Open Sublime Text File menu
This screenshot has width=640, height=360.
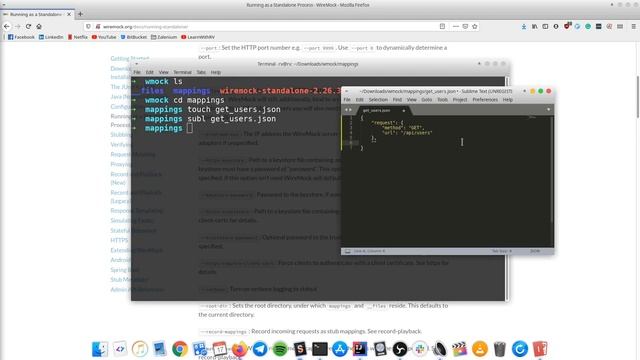click(x=347, y=100)
